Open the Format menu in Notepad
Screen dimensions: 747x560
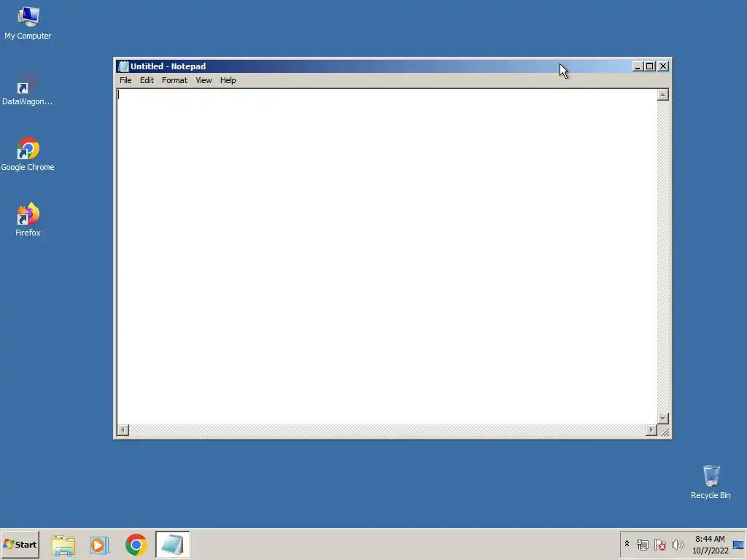point(174,80)
